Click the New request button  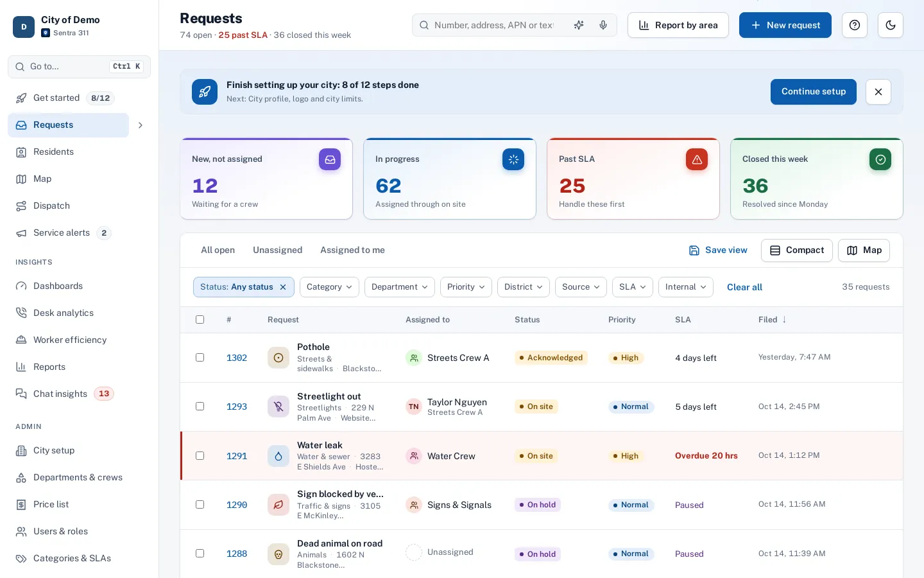(x=785, y=25)
